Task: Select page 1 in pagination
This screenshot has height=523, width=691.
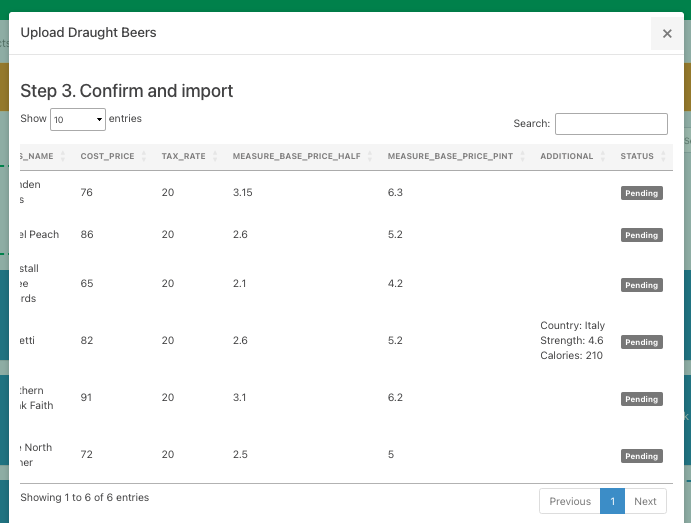Action: [x=612, y=502]
